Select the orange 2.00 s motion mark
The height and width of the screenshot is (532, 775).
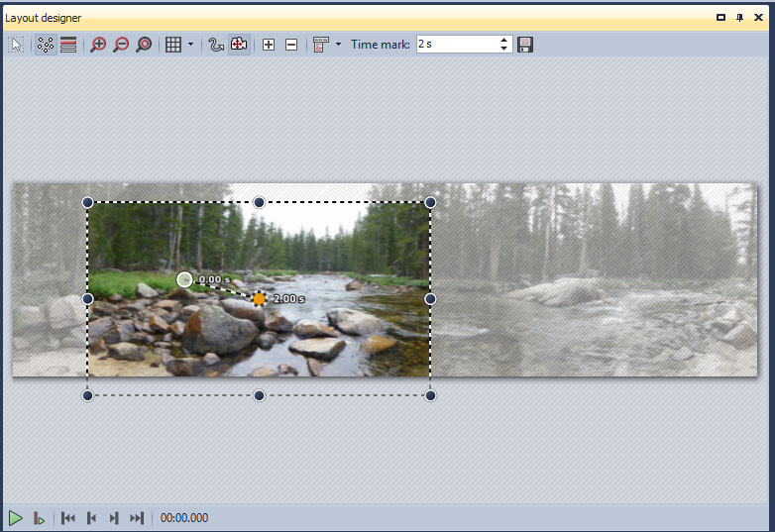click(x=259, y=299)
